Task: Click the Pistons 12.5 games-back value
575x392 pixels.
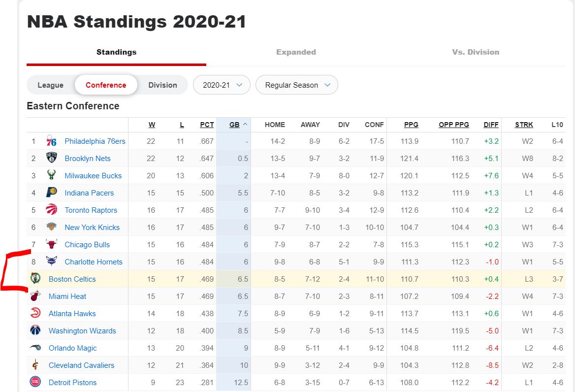Action: click(x=241, y=383)
